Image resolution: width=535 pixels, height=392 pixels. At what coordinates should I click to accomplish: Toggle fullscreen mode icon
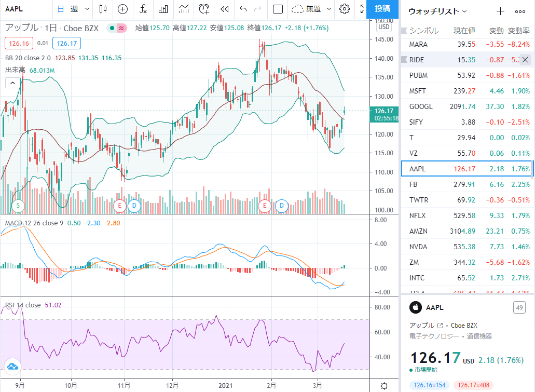coord(363,9)
